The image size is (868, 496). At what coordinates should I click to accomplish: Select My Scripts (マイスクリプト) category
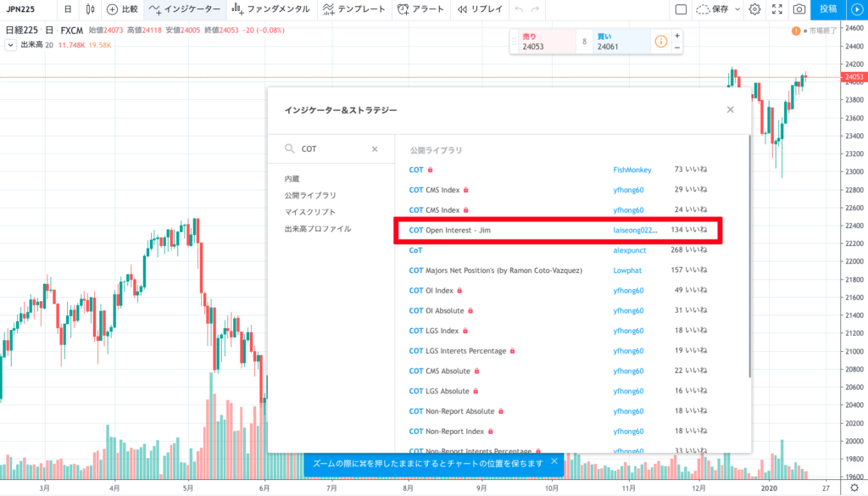[310, 212]
